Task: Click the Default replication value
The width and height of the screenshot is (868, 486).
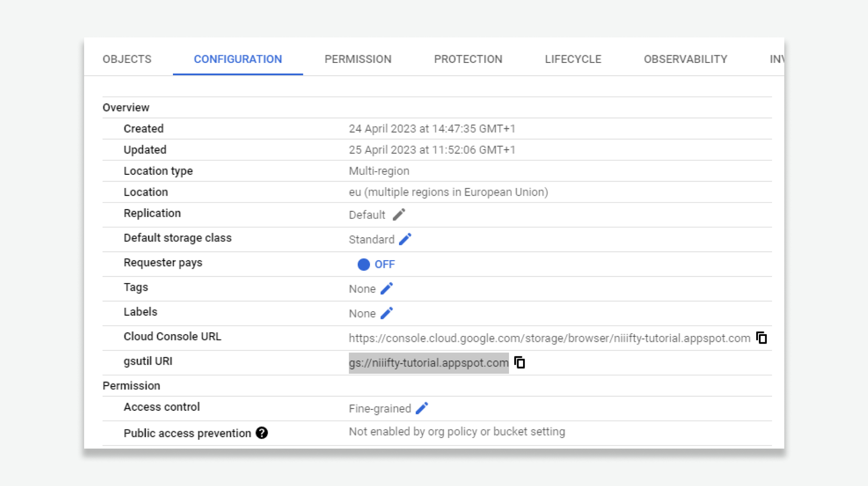Action: (x=367, y=215)
